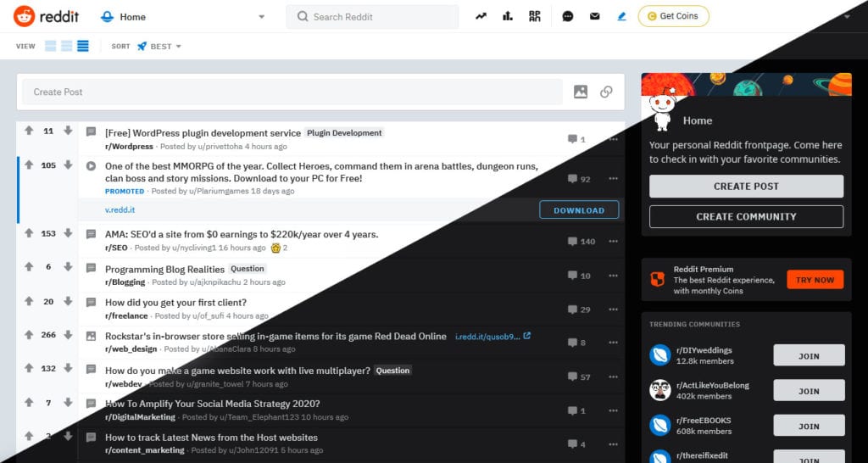Open the All bar-chart icon
Screen dimensions: 868x463
click(508, 17)
